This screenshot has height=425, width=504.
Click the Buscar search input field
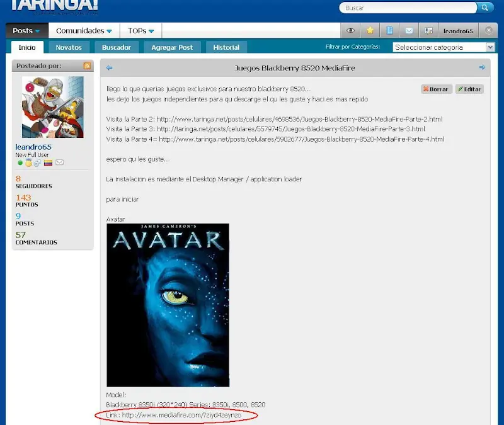coord(408,8)
